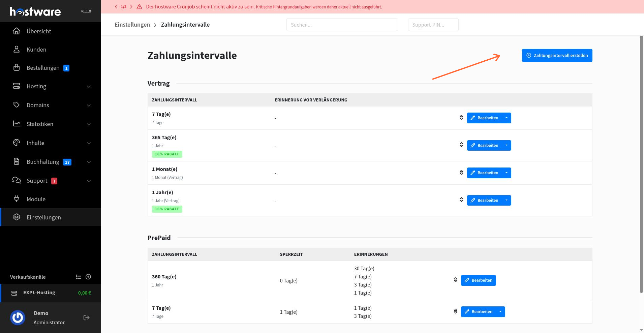Click the Bestellungen shopping bag icon
Screen dimensions: 644x333
[16, 67]
